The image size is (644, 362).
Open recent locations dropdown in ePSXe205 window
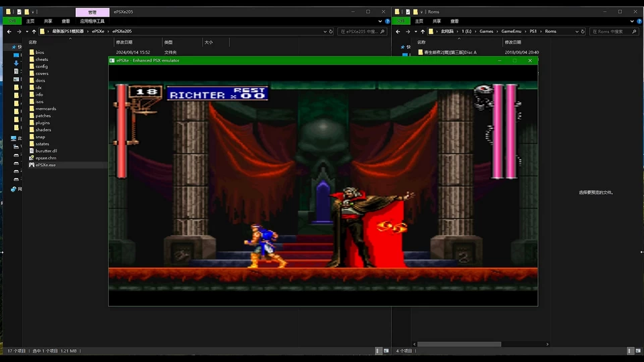pyautogui.click(x=27, y=32)
